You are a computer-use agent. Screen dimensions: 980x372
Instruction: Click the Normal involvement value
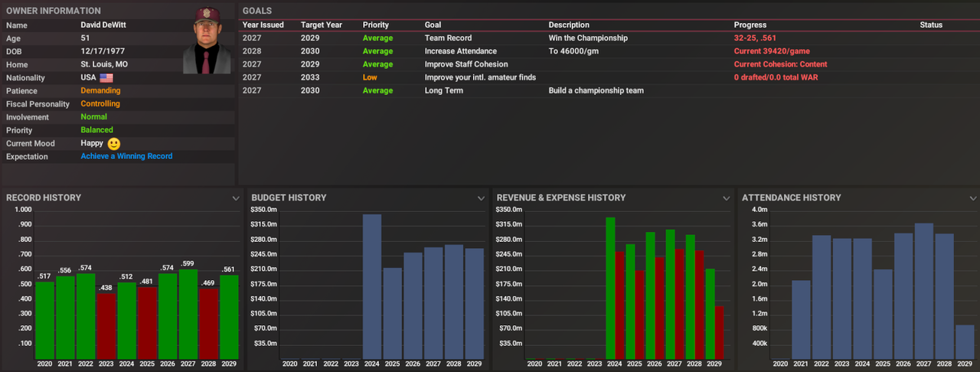click(x=93, y=117)
